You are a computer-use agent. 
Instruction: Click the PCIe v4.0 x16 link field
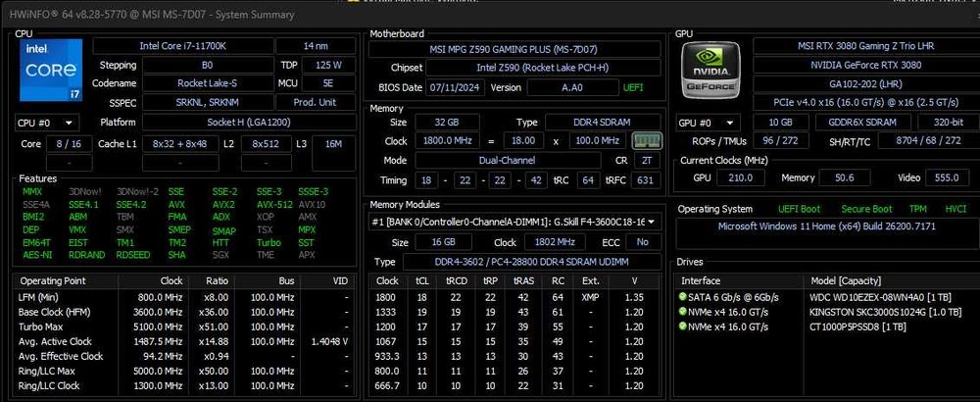coord(865,103)
